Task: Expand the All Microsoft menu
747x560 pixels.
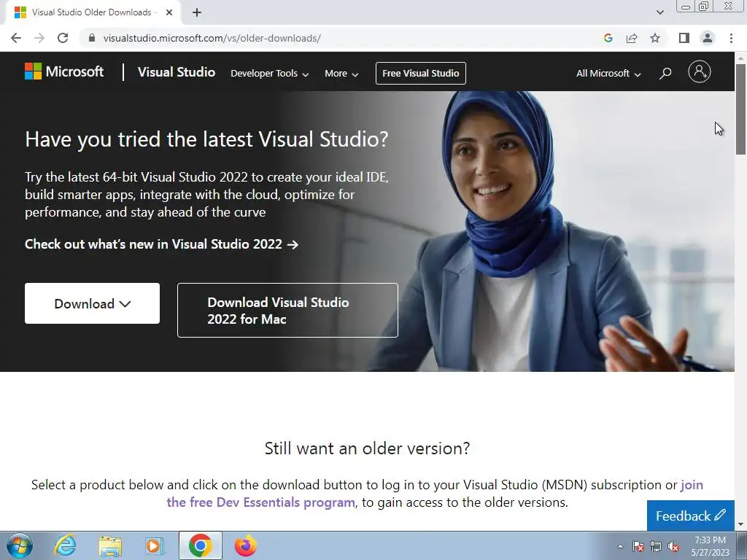Action: tap(608, 74)
